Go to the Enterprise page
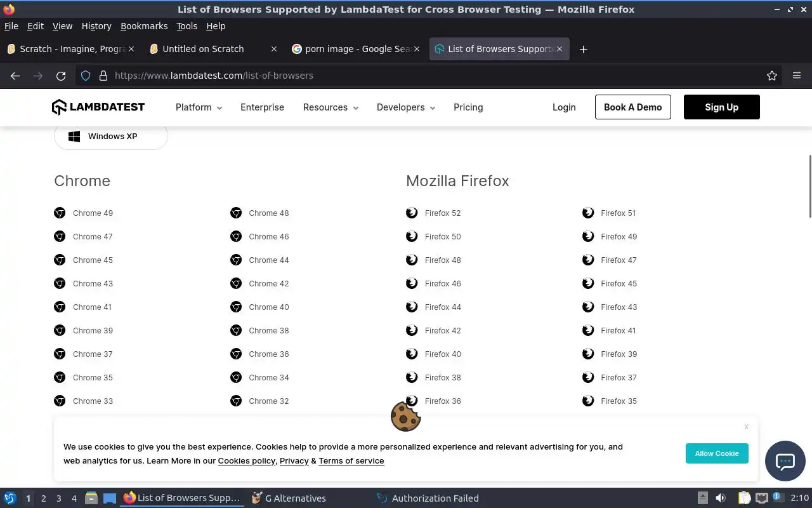812x508 pixels. [262, 107]
